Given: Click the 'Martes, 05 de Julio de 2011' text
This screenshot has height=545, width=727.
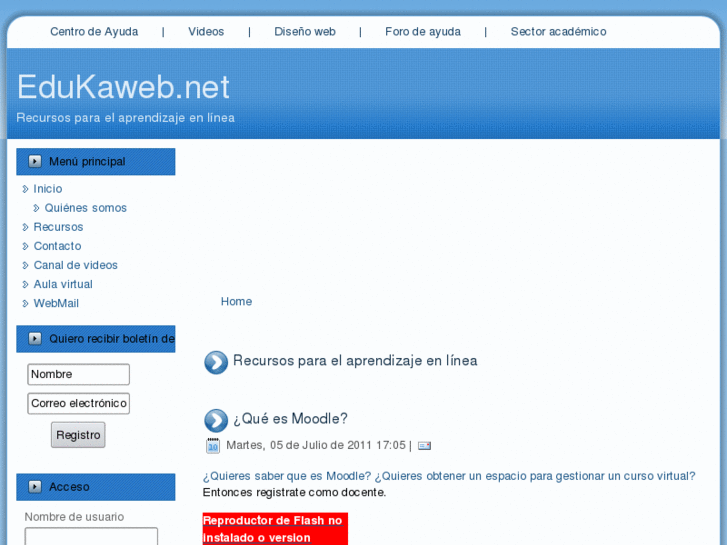Looking at the screenshot, I should (299, 445).
